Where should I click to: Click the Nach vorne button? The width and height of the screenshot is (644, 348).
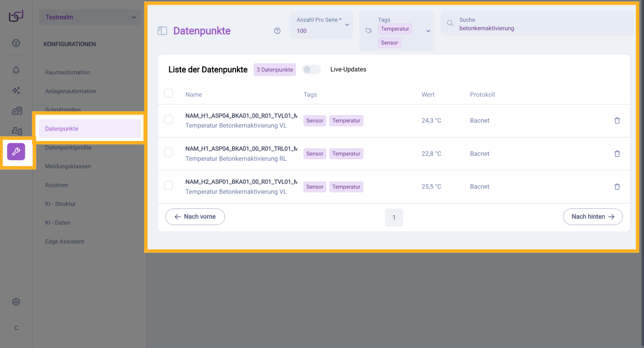coord(195,217)
